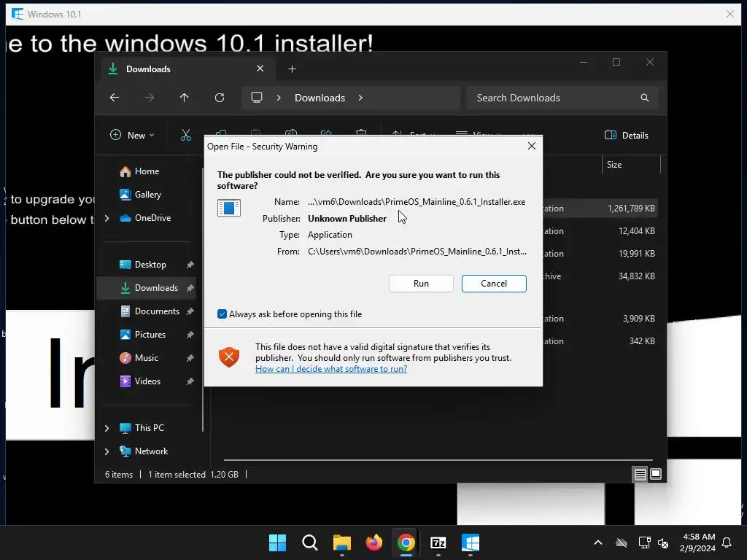Select the 19,991 KB file row
The height and width of the screenshot is (560, 747).
click(601, 253)
